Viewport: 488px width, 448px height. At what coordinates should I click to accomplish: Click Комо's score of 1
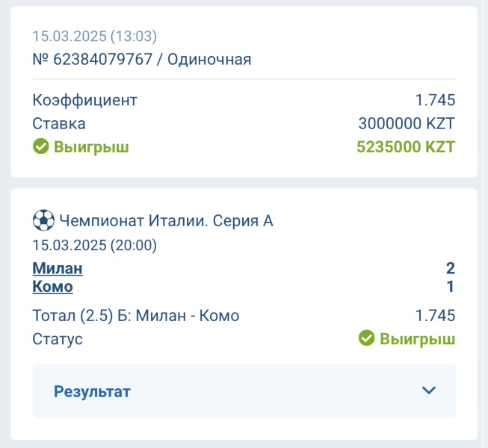tap(451, 286)
